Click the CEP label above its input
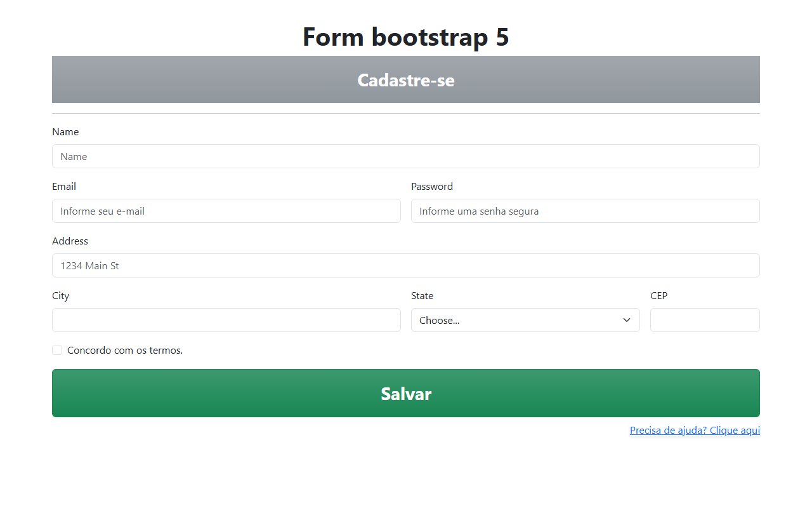 [x=658, y=295]
